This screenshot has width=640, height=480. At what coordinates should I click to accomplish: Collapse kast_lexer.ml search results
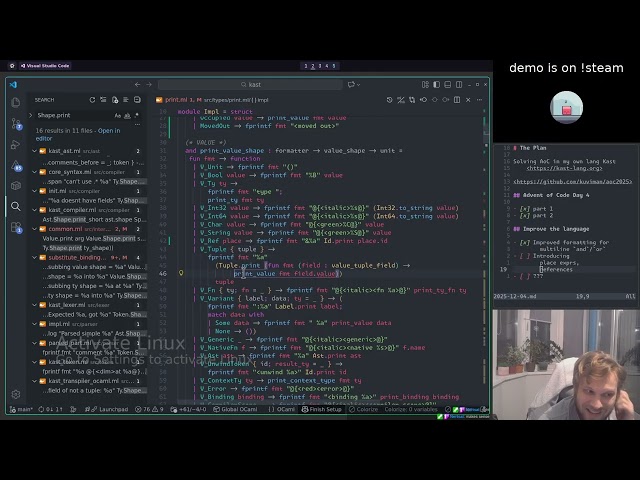tap(35, 305)
